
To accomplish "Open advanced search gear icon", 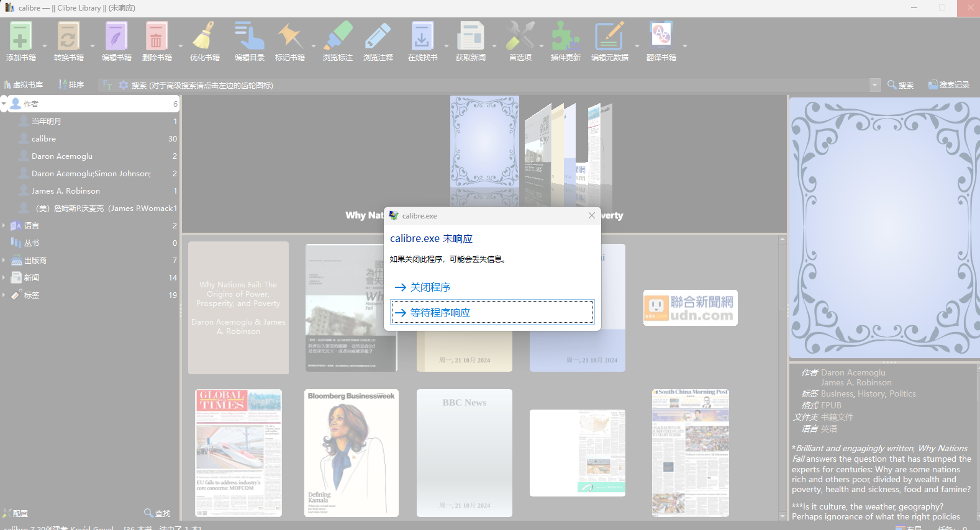I will [124, 85].
